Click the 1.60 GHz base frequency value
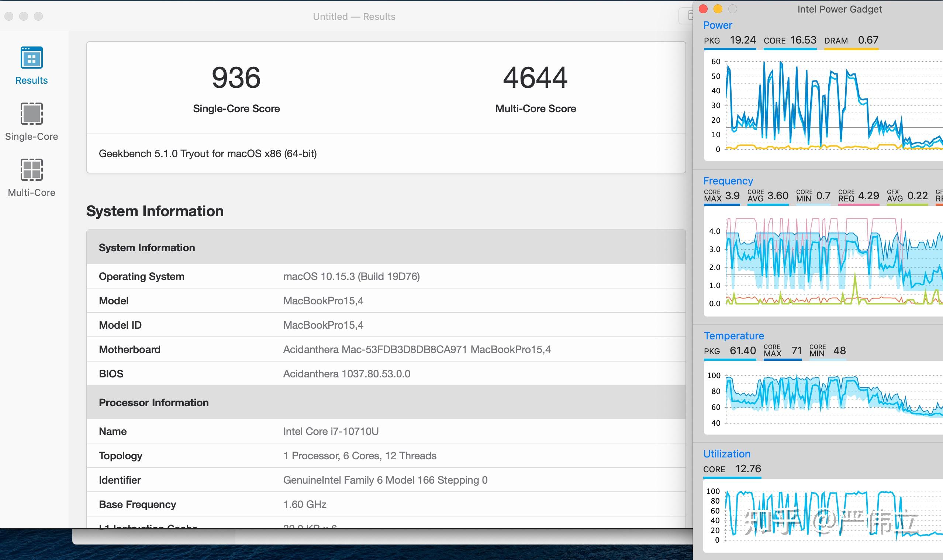943x560 pixels. tap(304, 504)
